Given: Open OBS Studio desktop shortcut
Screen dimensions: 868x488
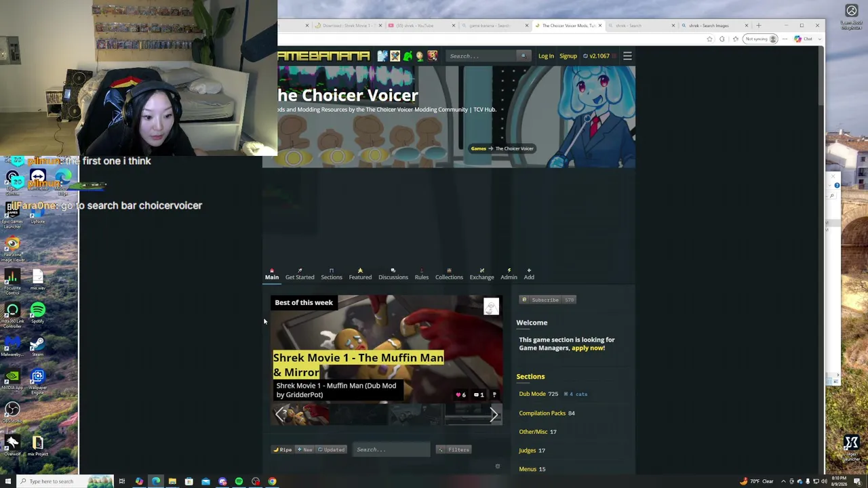Looking at the screenshot, I should [12, 413].
